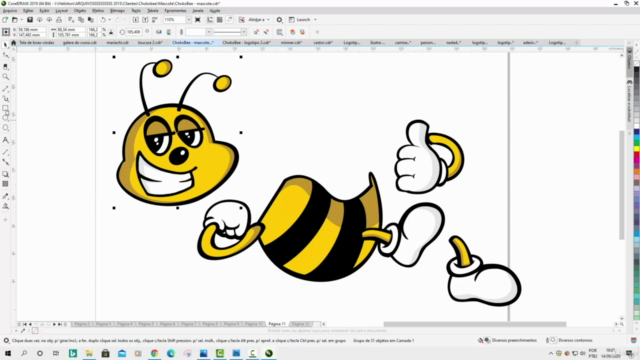Open Windows Start menu
The image size is (640, 360).
[8, 353]
